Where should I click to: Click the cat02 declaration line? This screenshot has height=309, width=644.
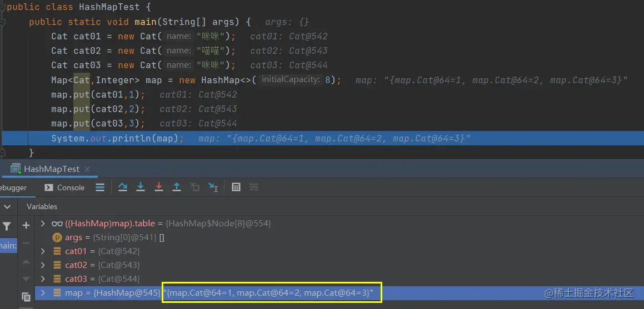tap(143, 51)
